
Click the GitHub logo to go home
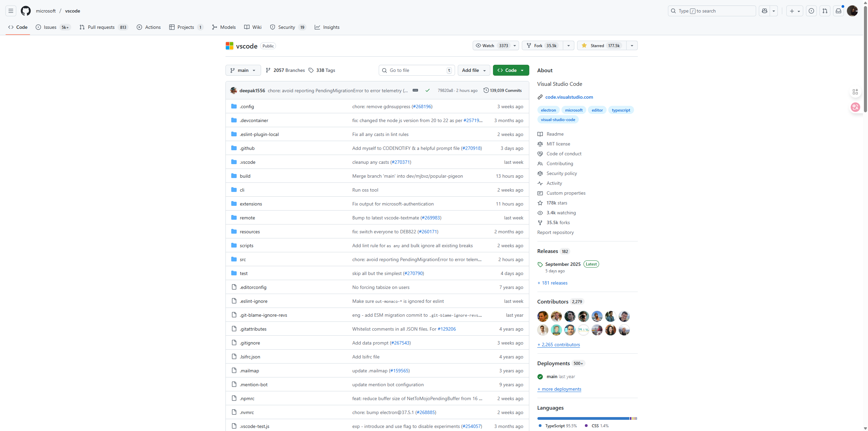pyautogui.click(x=26, y=11)
